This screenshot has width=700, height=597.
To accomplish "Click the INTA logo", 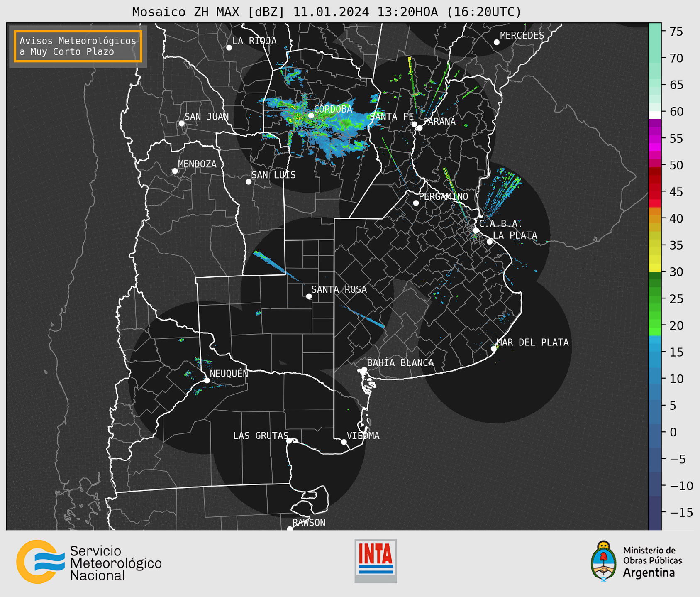I will 376,561.
